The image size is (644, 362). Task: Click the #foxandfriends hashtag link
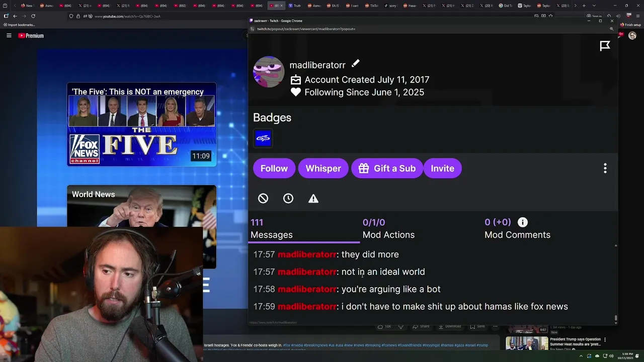click(x=410, y=345)
